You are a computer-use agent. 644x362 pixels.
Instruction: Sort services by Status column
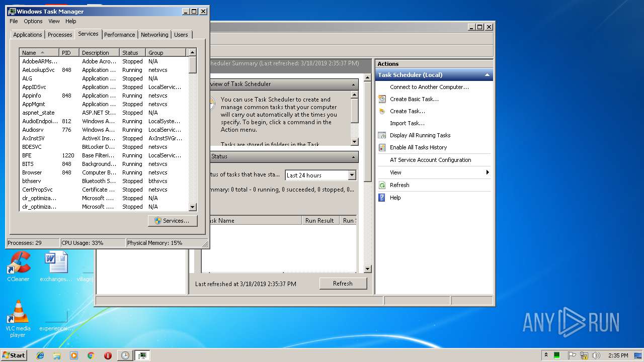tap(133, 53)
